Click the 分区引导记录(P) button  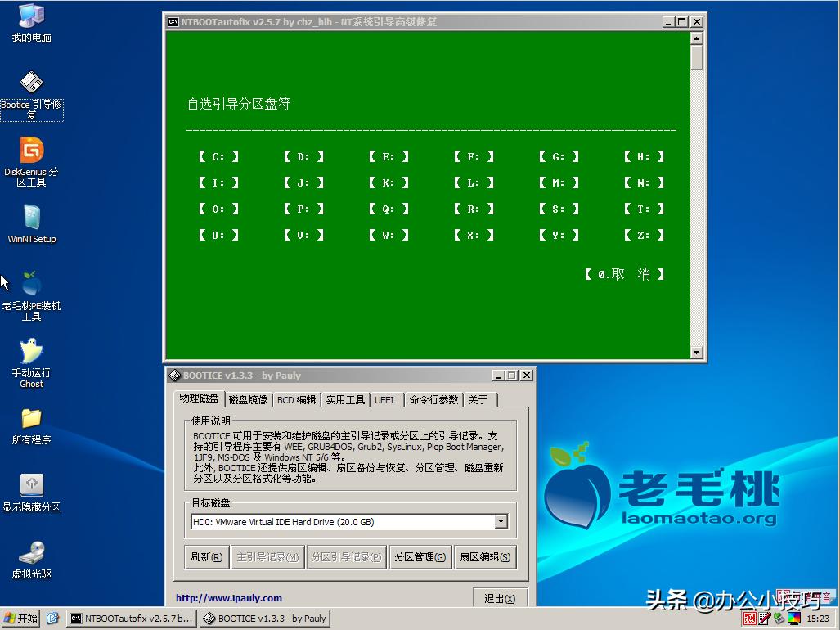(347, 557)
